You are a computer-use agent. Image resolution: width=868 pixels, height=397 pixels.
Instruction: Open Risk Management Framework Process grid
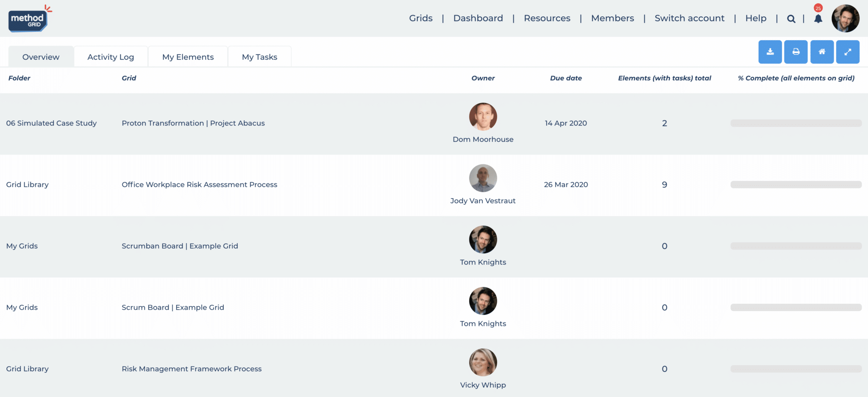tap(192, 369)
